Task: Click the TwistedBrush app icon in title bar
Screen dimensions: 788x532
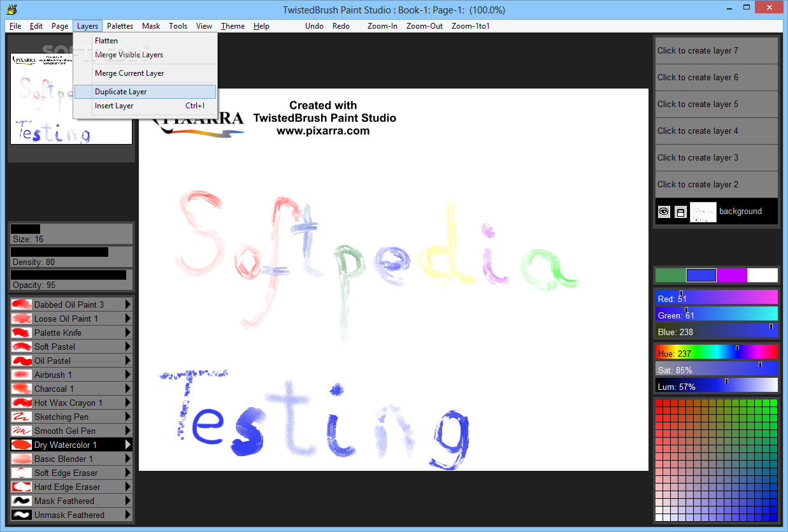Action: 11,10
